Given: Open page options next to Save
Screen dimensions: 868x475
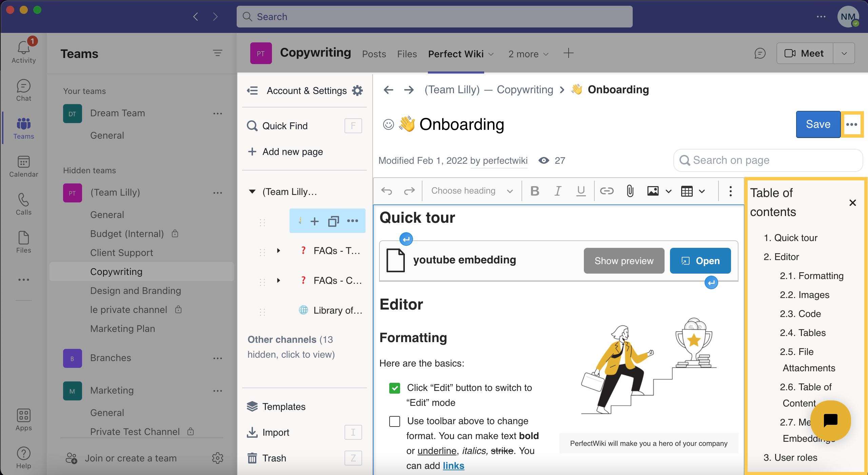Looking at the screenshot, I should (852, 124).
